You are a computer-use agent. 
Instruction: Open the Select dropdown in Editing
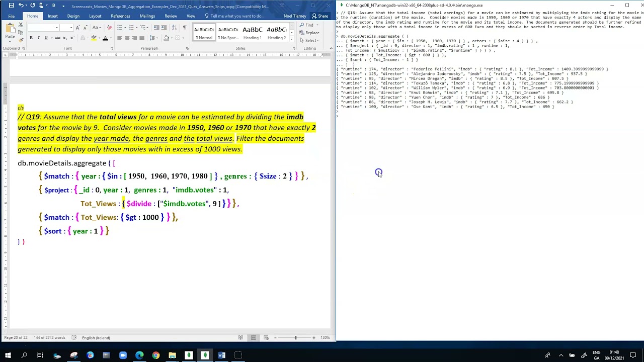tap(311, 40)
